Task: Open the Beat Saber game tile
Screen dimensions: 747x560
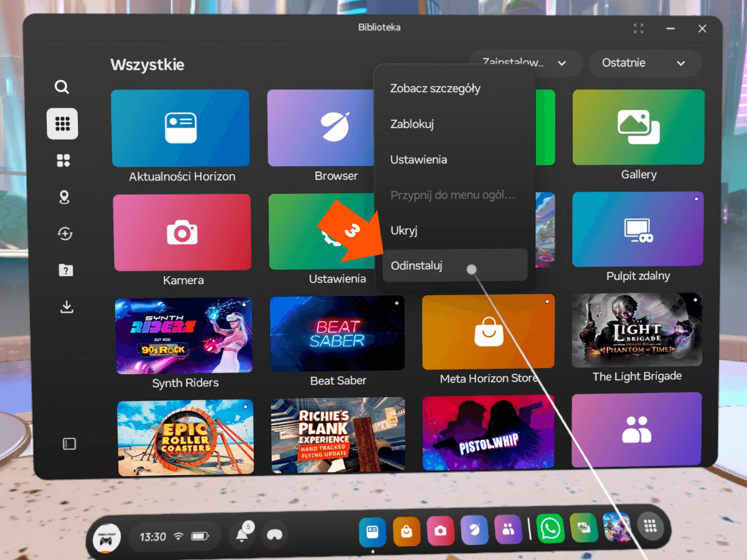Action: [337, 334]
